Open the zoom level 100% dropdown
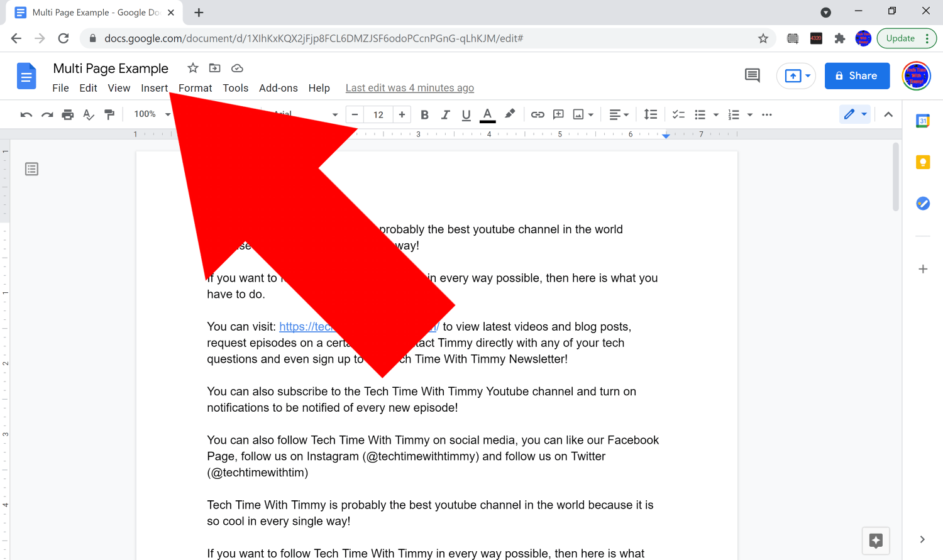 [152, 114]
